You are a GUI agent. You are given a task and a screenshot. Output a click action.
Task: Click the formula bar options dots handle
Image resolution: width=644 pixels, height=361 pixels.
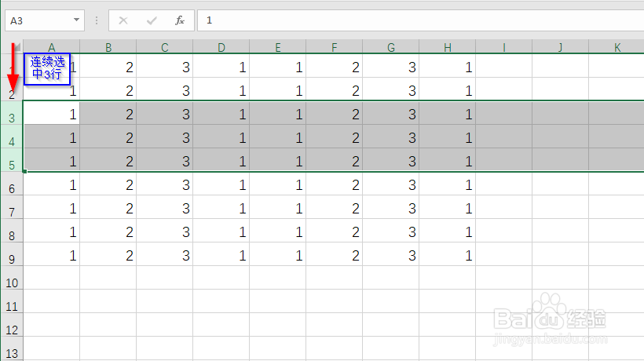point(97,20)
